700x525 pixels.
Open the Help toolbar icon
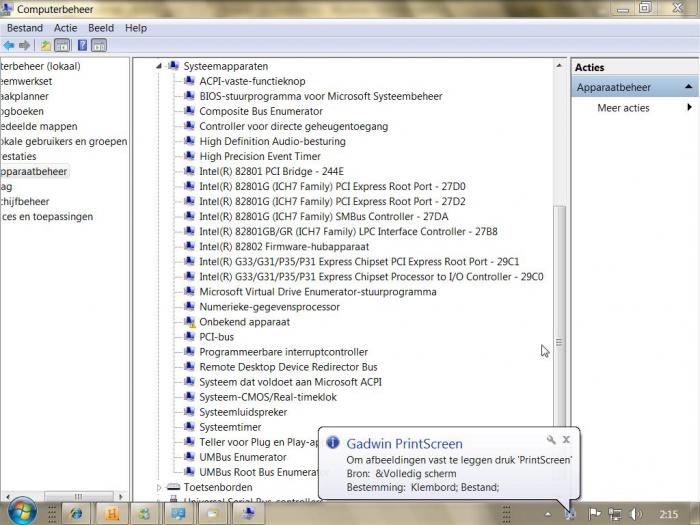click(83, 45)
